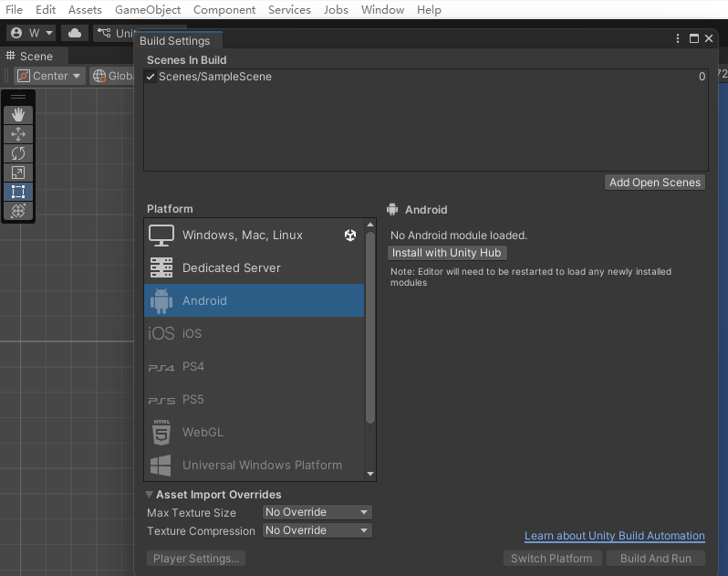Select the Rect tool
This screenshot has width=728, height=576.
(x=18, y=192)
